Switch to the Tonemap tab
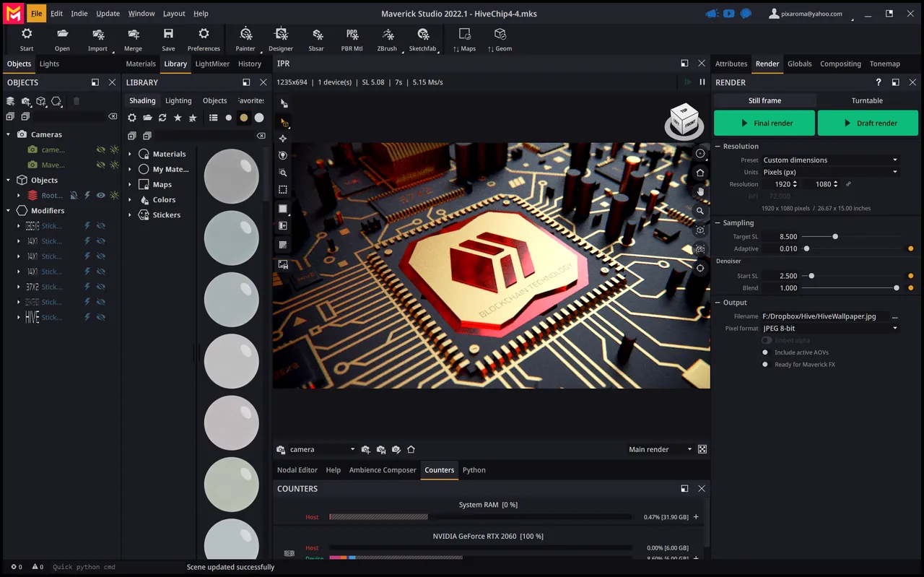Viewport: 924px width, 577px height. (x=885, y=64)
